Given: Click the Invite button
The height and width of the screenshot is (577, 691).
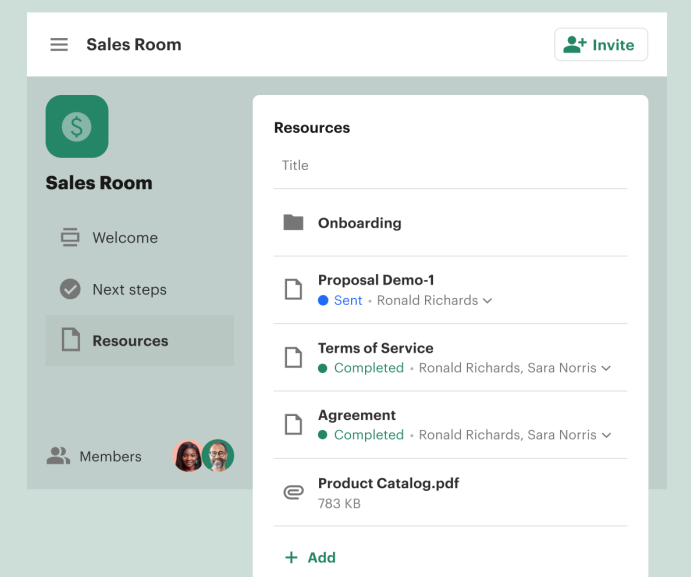Looking at the screenshot, I should 601,45.
